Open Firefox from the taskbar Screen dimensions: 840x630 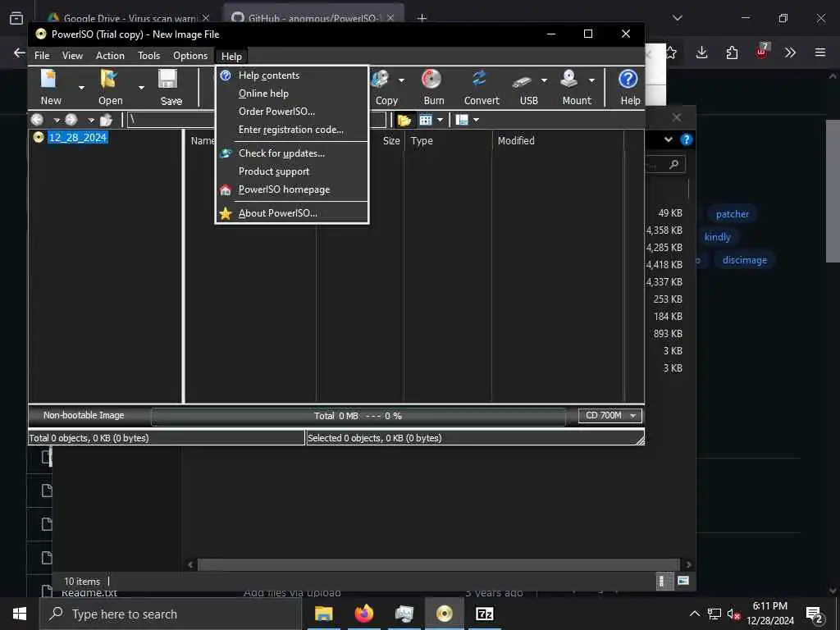[363, 614]
